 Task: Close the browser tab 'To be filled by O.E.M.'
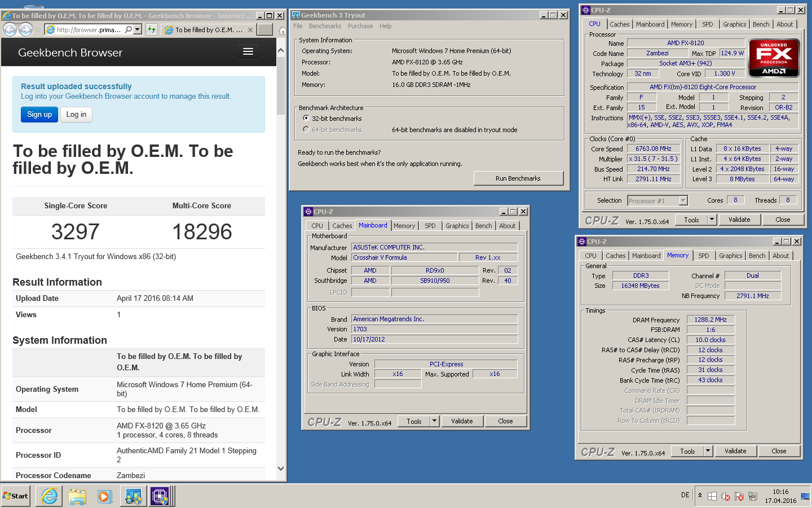pos(250,30)
